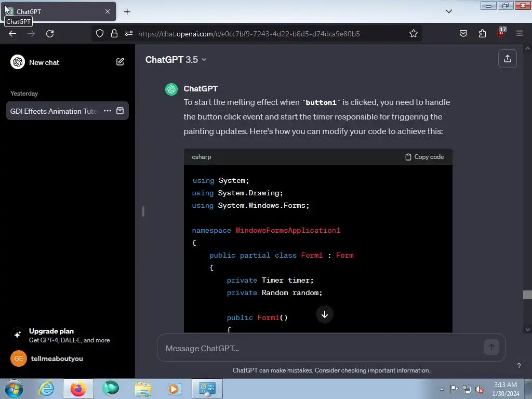Open the file explorer folder taskbar icon
Image resolution: width=532 pixels, height=399 pixels.
coord(143,389)
